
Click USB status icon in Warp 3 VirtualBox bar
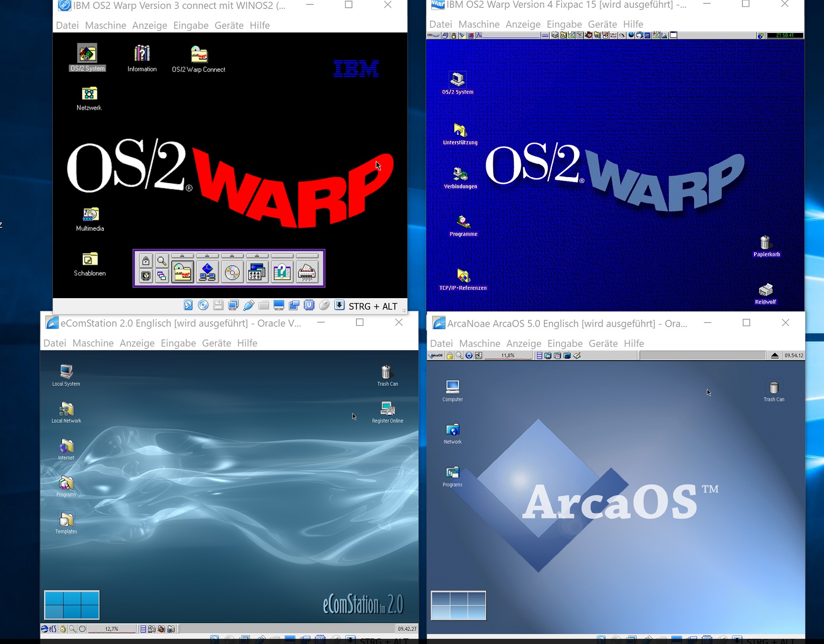coord(249,306)
